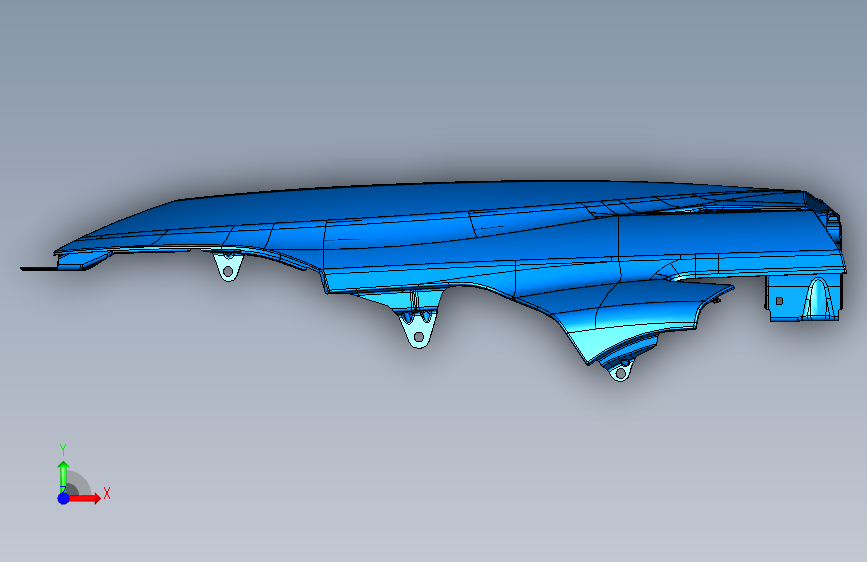Click the green Y axis arrow of triad
Viewport: 867px width, 562px height.
63,476
